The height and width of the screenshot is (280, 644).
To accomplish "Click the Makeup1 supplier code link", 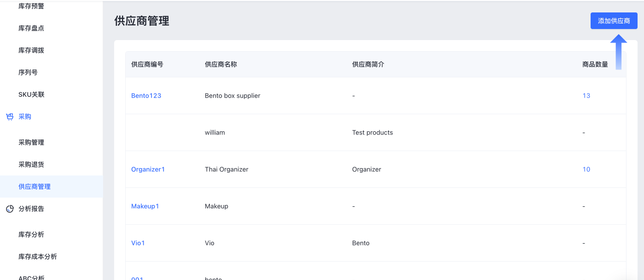I will 145,206.
